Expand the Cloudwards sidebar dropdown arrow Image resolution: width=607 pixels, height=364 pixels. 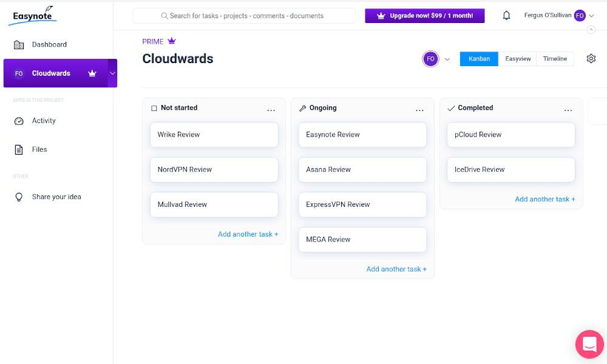(112, 73)
